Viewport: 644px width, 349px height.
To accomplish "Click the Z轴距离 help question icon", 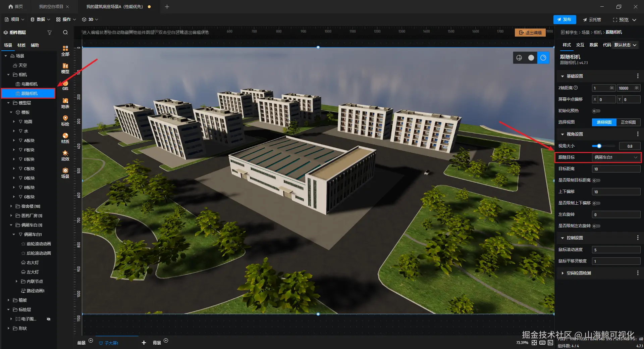I will 576,88.
